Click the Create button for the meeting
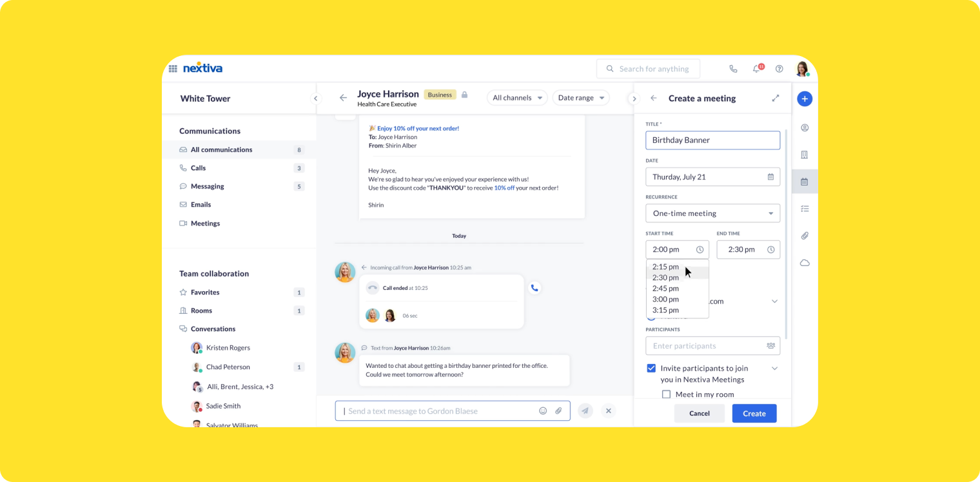The image size is (980, 482). (754, 413)
